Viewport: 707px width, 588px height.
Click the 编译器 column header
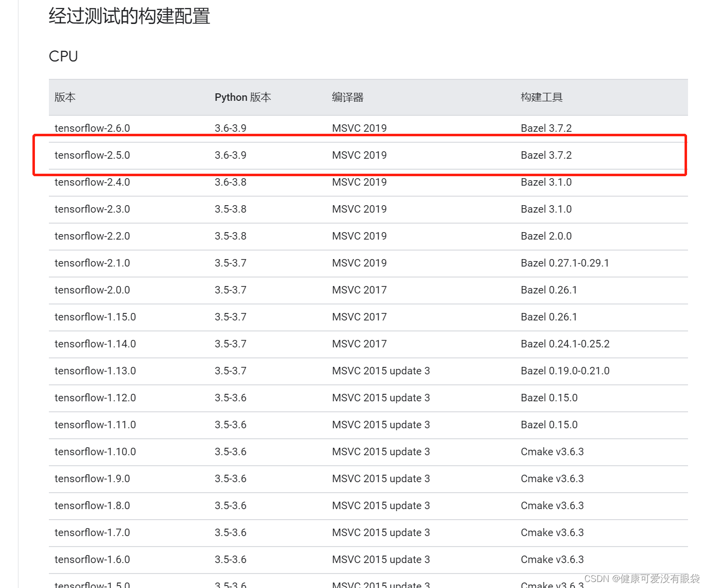click(348, 97)
